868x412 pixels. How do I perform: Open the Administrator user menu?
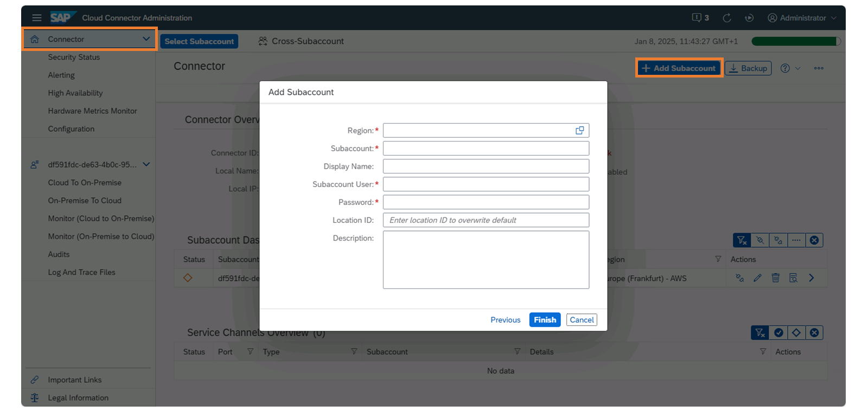[x=802, y=18]
